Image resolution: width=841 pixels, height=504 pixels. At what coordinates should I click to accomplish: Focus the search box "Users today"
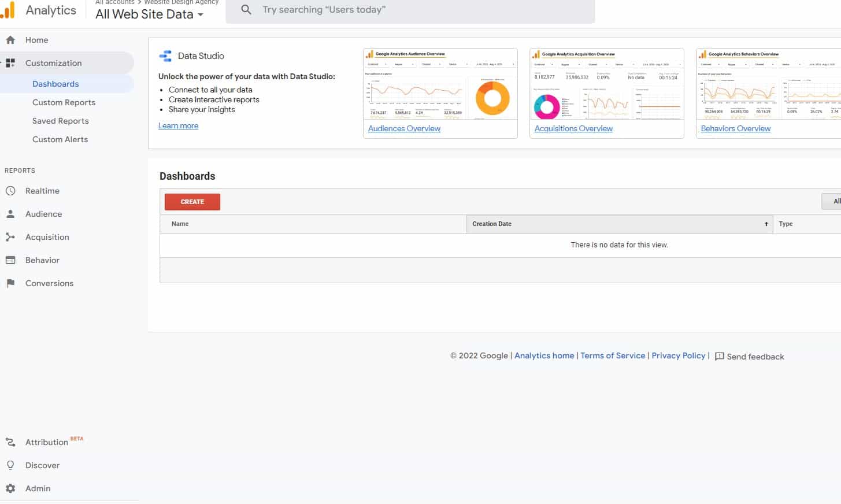click(x=410, y=10)
